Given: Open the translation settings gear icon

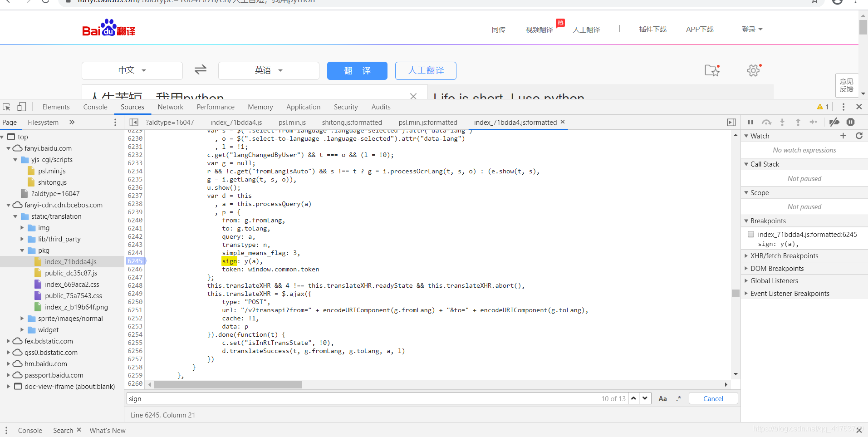Looking at the screenshot, I should (754, 70).
